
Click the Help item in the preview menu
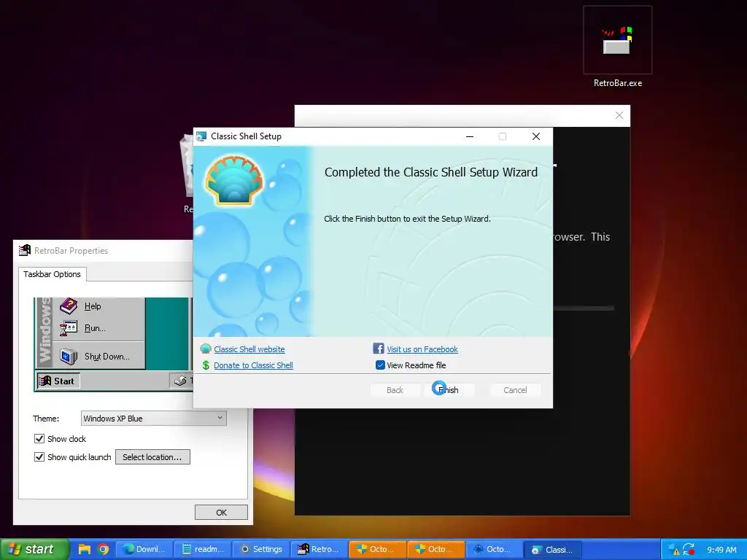pyautogui.click(x=93, y=306)
